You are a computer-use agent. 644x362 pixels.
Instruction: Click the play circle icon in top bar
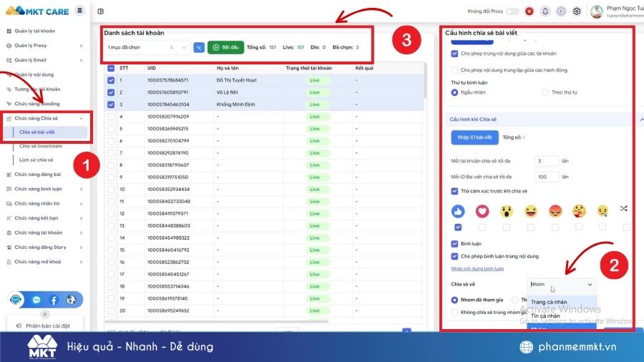pyautogui.click(x=561, y=11)
